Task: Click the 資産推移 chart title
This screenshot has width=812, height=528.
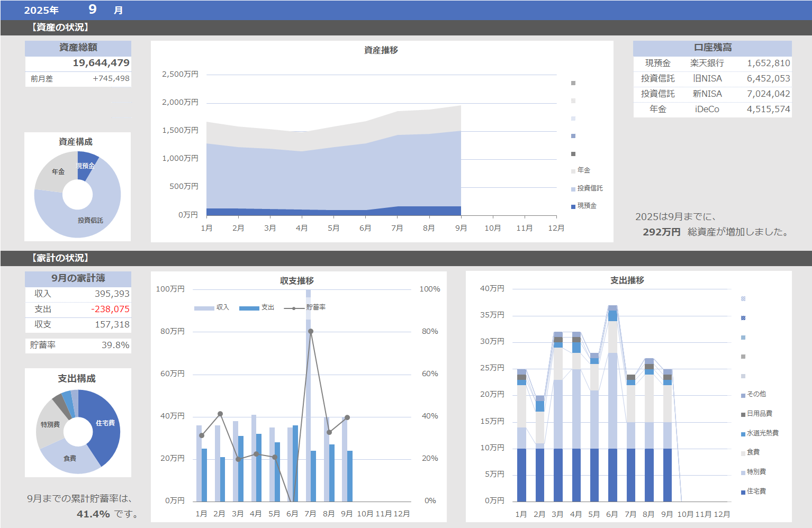Action: [381, 50]
